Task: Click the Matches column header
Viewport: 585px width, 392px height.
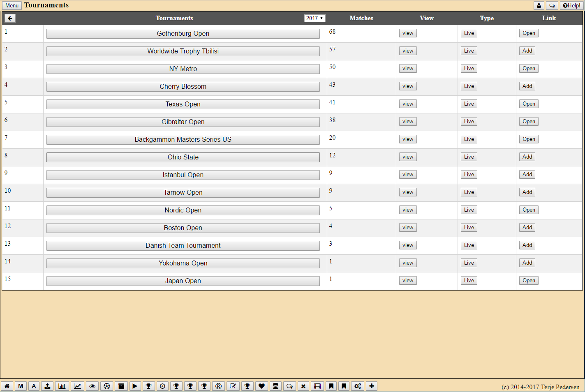Action: coord(361,18)
